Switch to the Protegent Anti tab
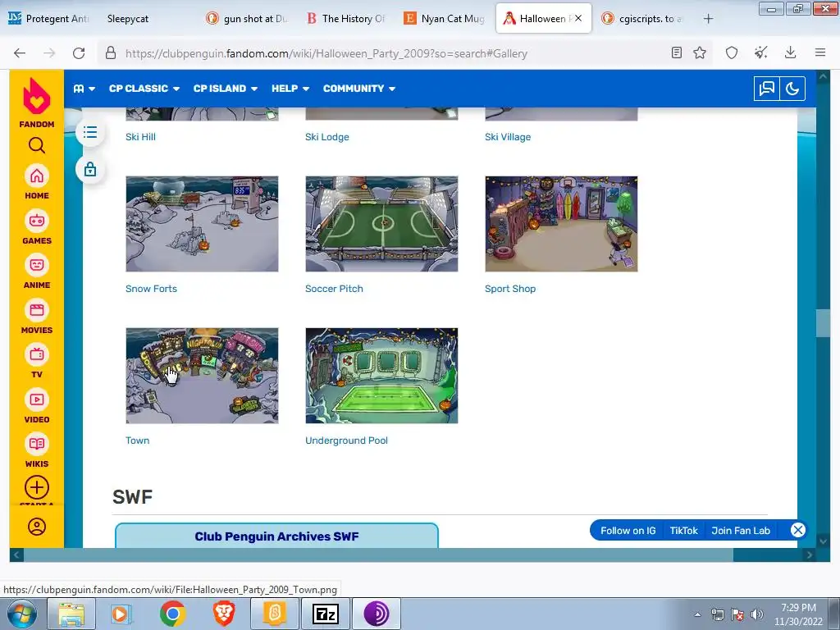The width and height of the screenshot is (840, 630). [x=48, y=19]
